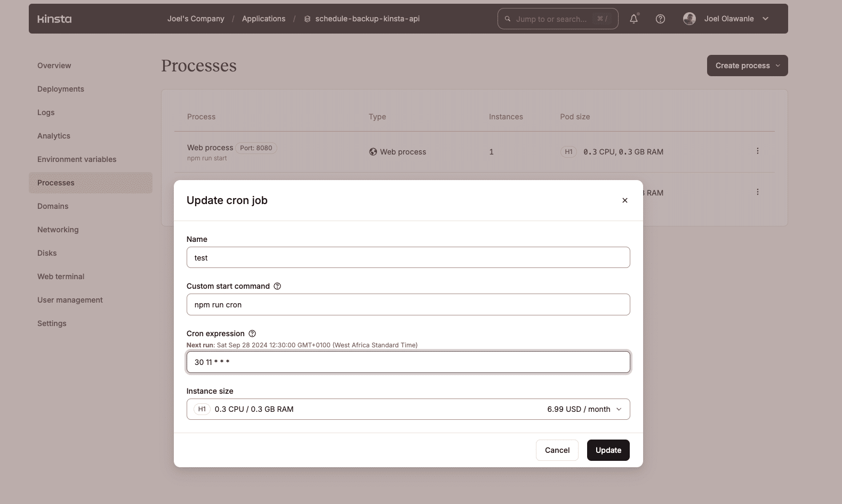Click the H1 badge in Web process row
Viewport: 842px width, 504px height.
pyautogui.click(x=568, y=152)
